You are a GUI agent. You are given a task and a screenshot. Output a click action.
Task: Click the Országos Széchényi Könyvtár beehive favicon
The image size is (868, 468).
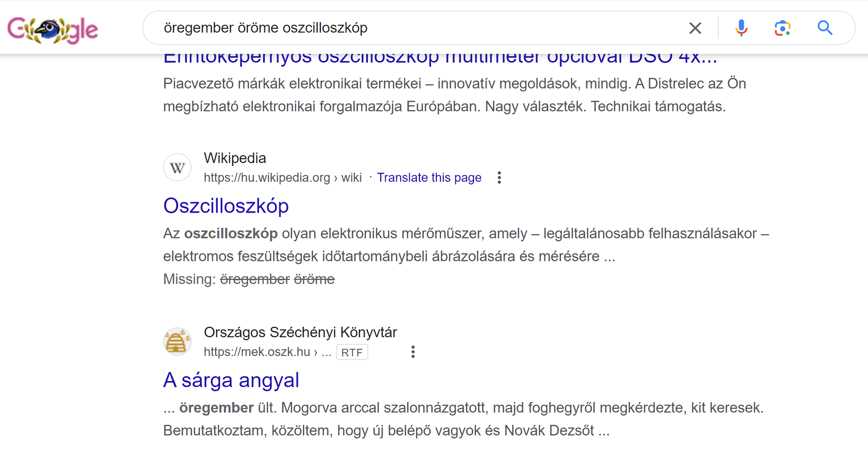177,342
